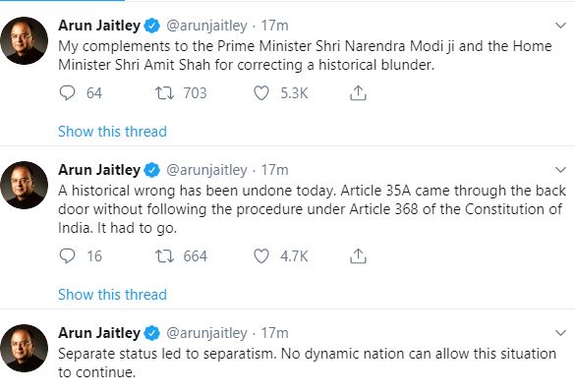Open dropdown menu on Article 35A tweet

pyautogui.click(x=560, y=170)
